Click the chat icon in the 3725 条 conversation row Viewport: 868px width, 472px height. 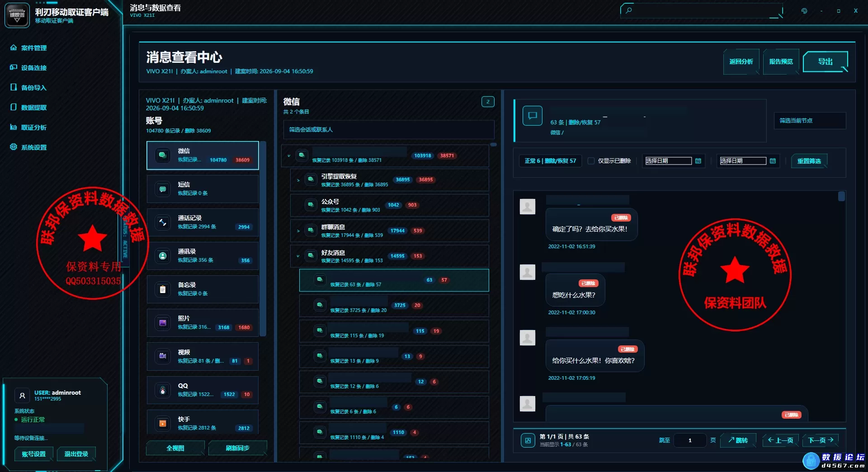[320, 305]
